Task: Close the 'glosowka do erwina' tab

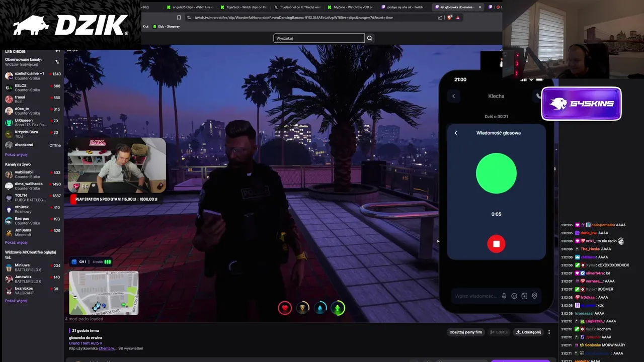Action: [x=479, y=7]
